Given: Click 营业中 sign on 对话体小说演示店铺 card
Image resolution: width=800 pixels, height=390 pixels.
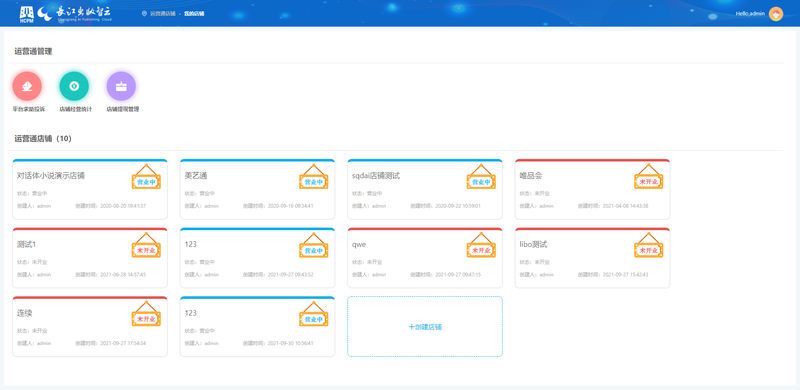Looking at the screenshot, I should click(146, 177).
